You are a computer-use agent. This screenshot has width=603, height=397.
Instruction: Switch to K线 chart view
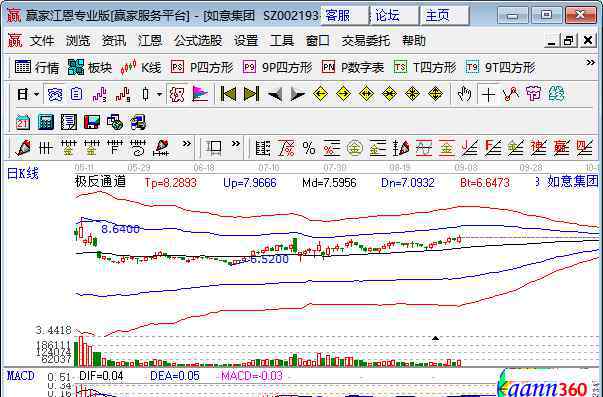click(140, 67)
